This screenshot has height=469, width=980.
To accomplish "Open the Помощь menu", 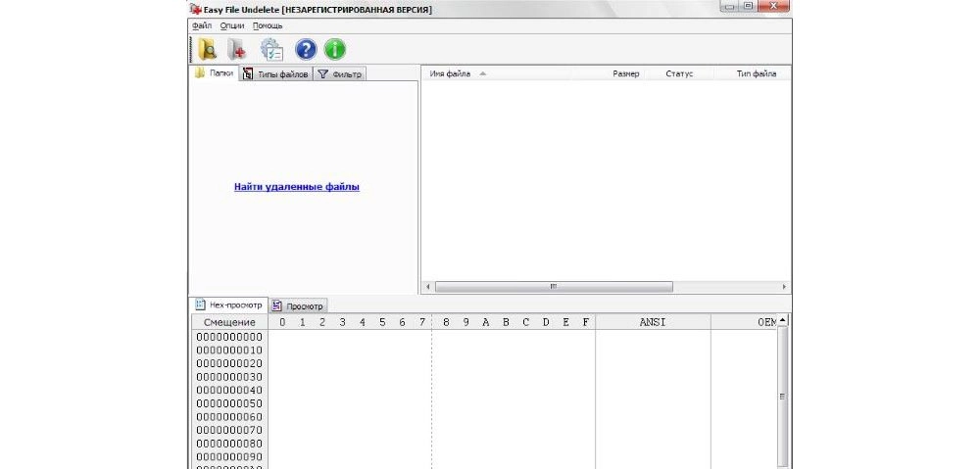I will pyautogui.click(x=268, y=25).
